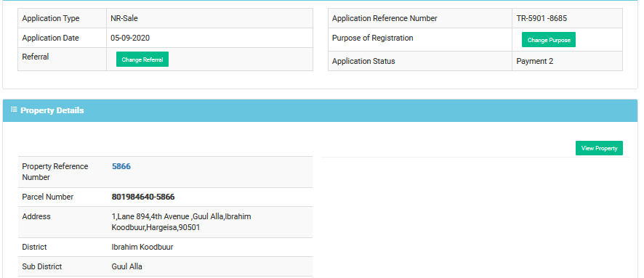
Task: Click the Ibrahim Koodbuur district value
Action: 142,248
